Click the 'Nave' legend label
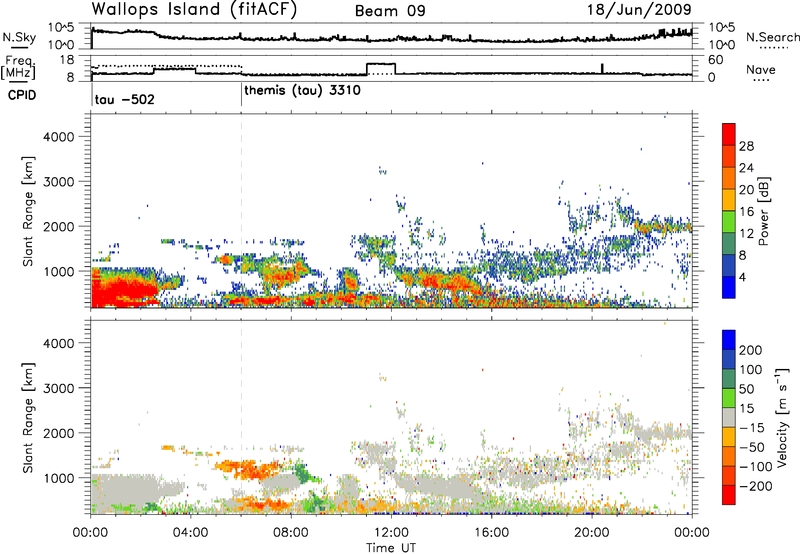800x554 pixels. click(x=761, y=70)
